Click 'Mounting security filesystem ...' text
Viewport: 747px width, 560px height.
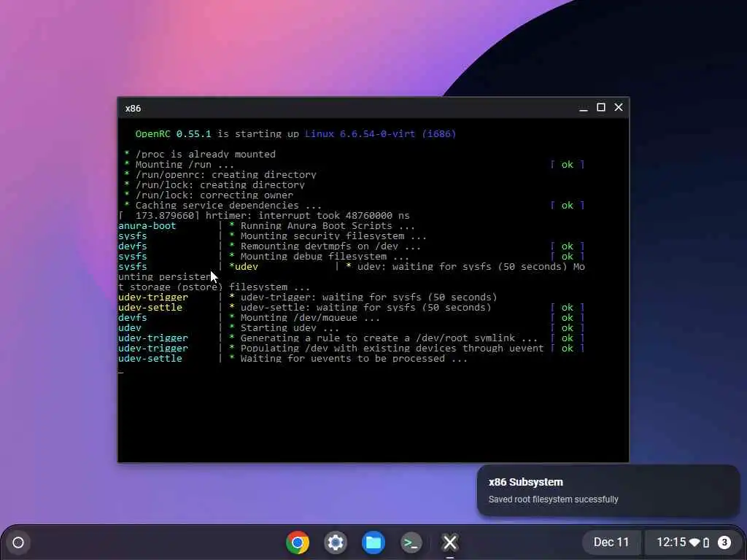(x=333, y=236)
